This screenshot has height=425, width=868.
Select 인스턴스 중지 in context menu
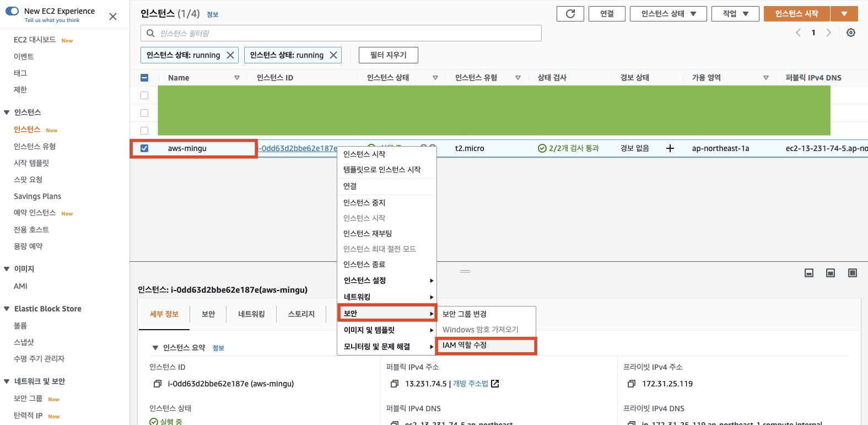pyautogui.click(x=387, y=203)
